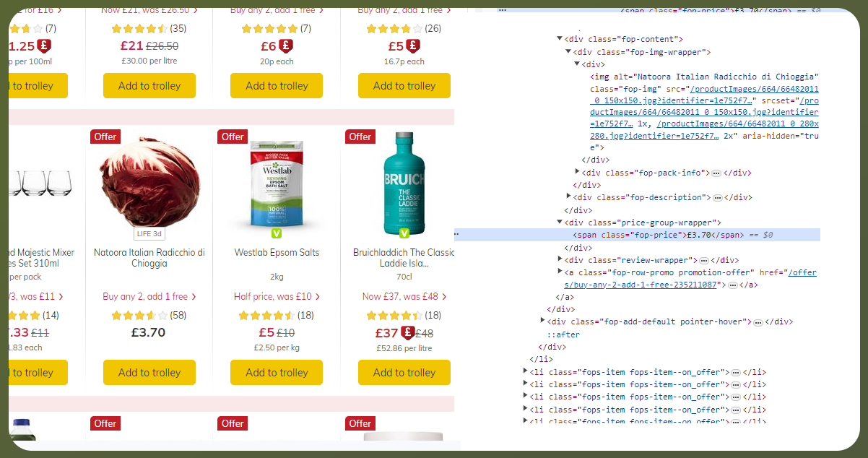Collapse the price-group-wrapper div node

[560, 222]
